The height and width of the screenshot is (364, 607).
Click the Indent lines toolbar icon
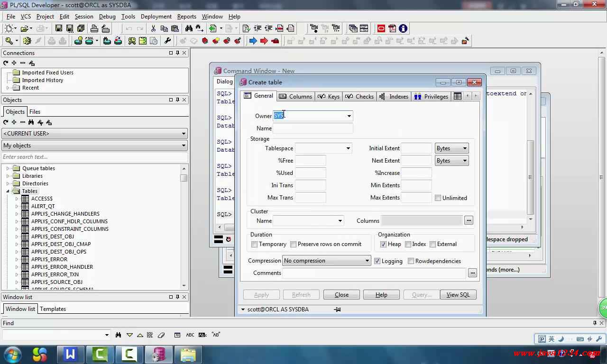coord(258,28)
